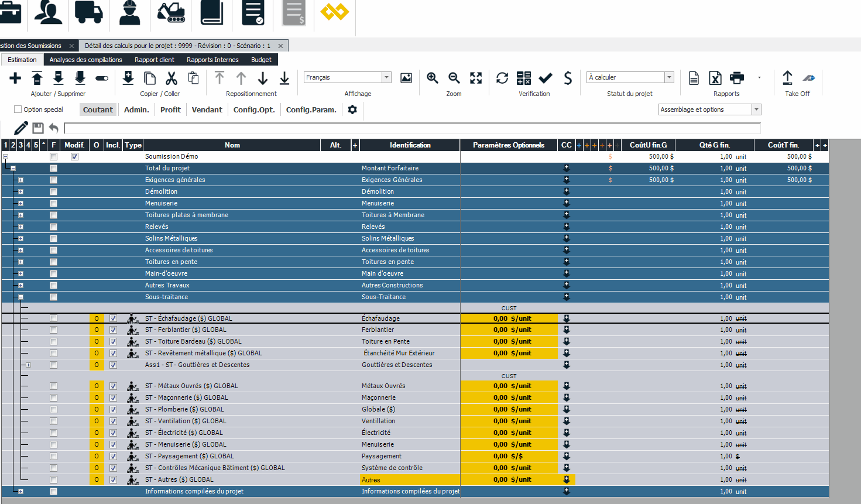This screenshot has width=861, height=504.
Task: Open the excavator equipment module
Action: coord(171,12)
